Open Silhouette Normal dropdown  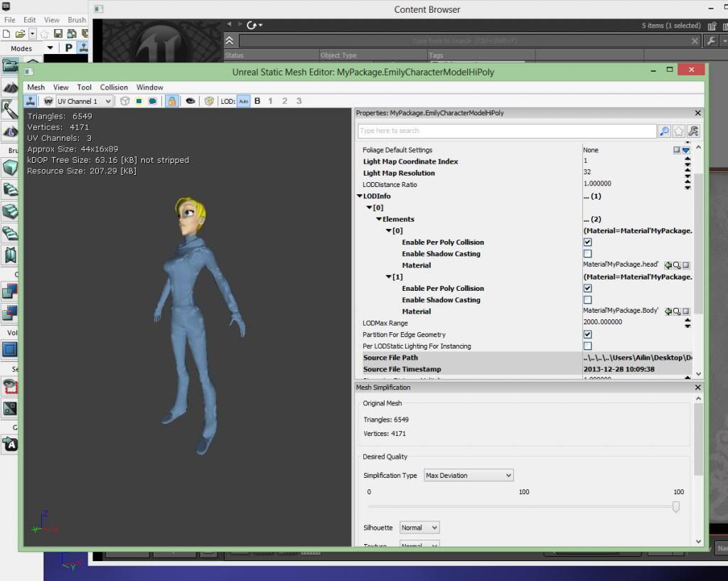coord(419,528)
